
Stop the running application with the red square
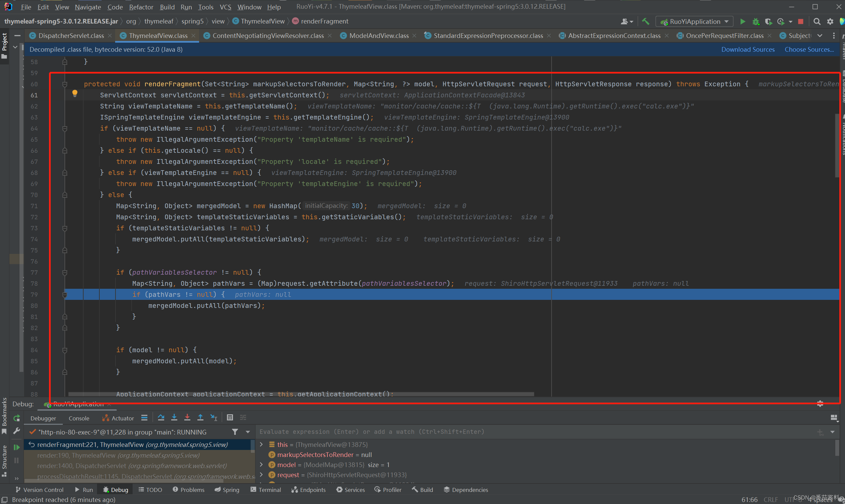[801, 21]
